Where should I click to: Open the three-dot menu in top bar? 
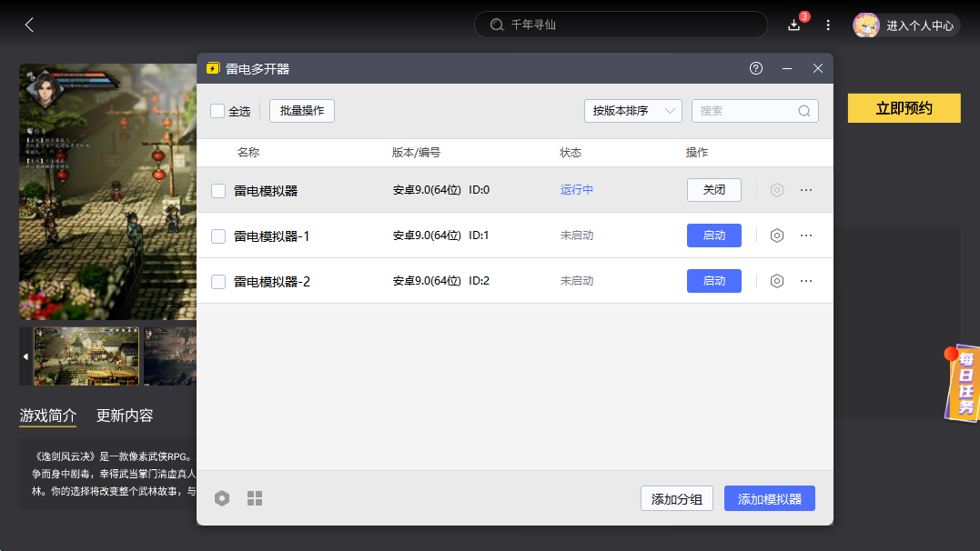828,25
